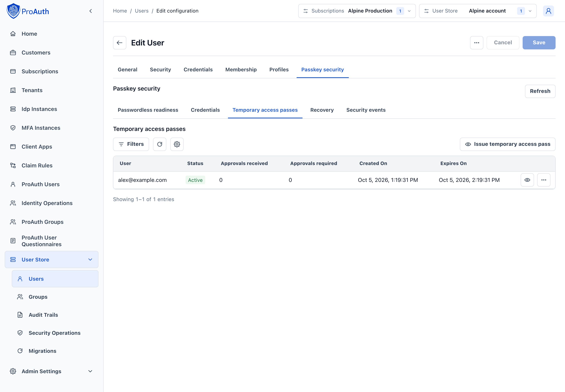Open the Passwordless readiness sub-tab
The height and width of the screenshot is (392, 565).
click(148, 110)
